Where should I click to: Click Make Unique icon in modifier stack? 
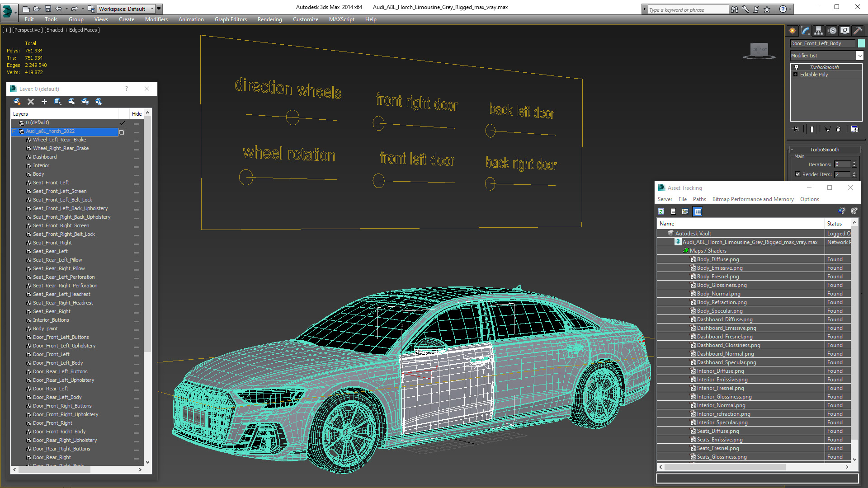[828, 129]
